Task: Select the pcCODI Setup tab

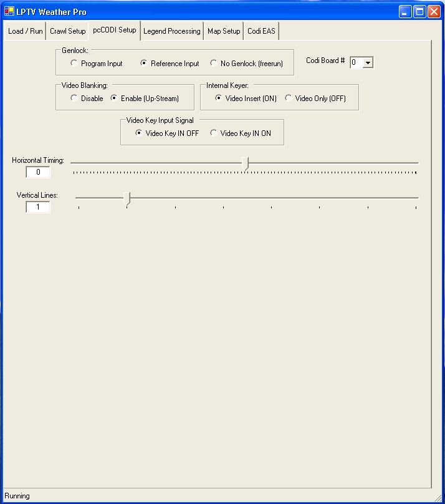Action: tap(115, 30)
